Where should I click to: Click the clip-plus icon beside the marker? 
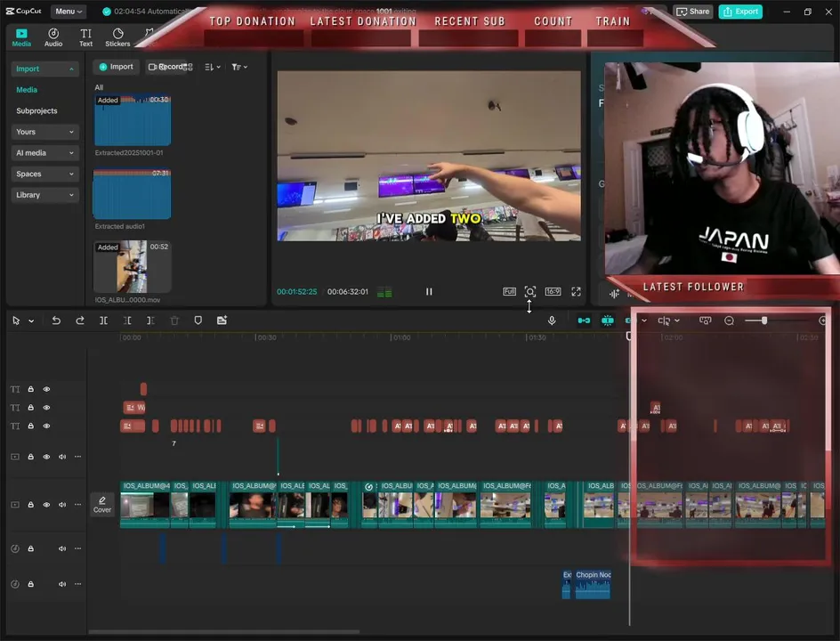222,320
